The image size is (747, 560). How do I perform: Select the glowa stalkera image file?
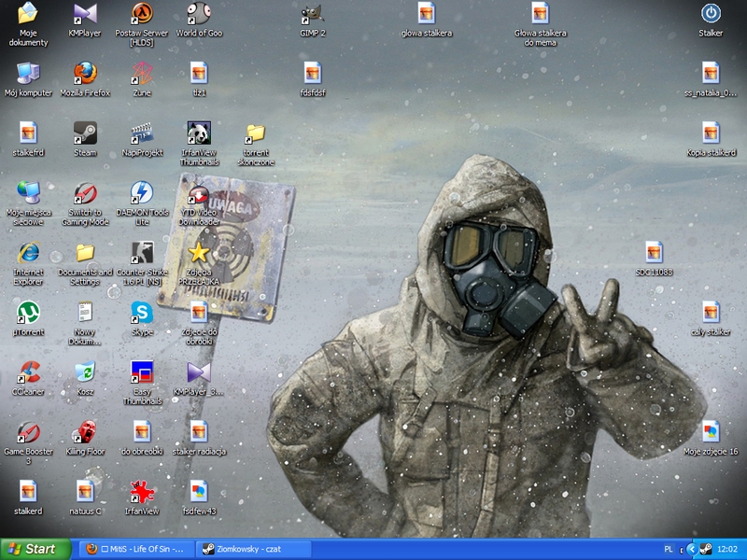pos(427,13)
